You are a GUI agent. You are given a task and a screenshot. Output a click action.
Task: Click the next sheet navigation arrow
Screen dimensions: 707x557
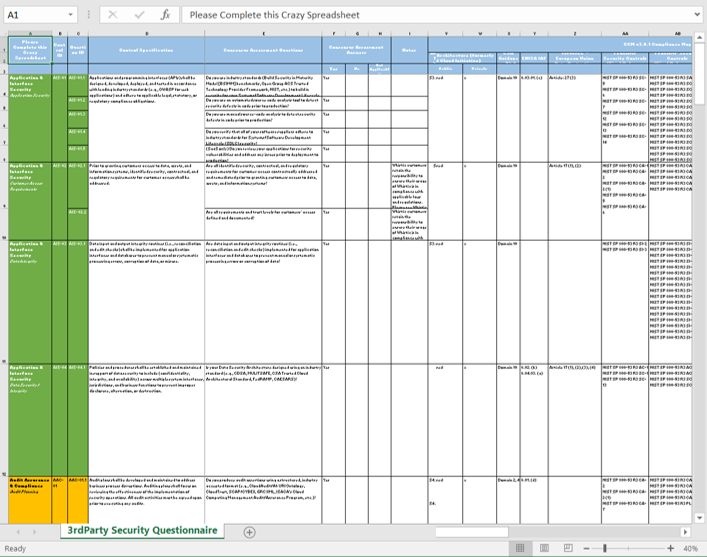(x=34, y=532)
